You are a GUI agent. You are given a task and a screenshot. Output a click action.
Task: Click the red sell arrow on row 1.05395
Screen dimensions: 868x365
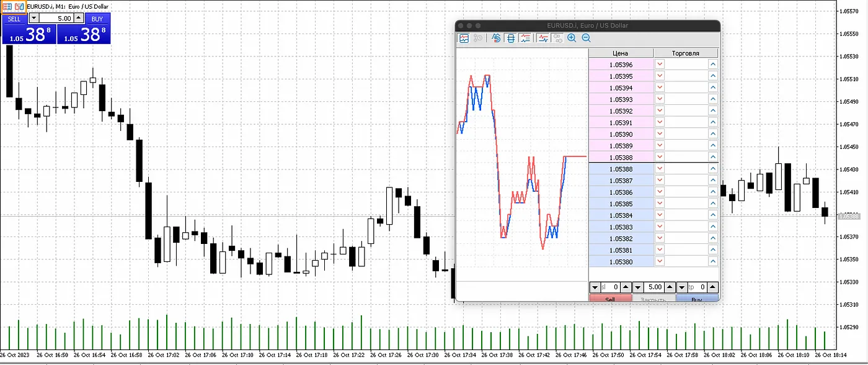point(660,76)
